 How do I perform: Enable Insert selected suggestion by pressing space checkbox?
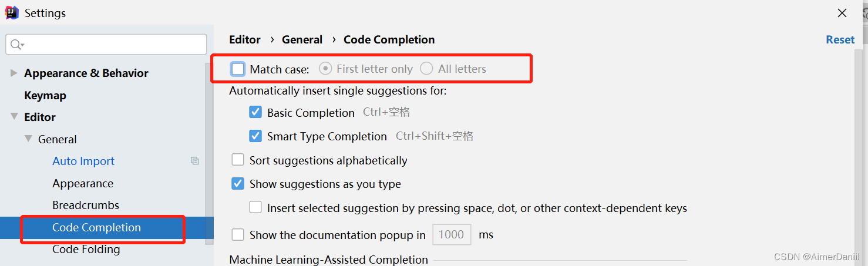pos(255,207)
